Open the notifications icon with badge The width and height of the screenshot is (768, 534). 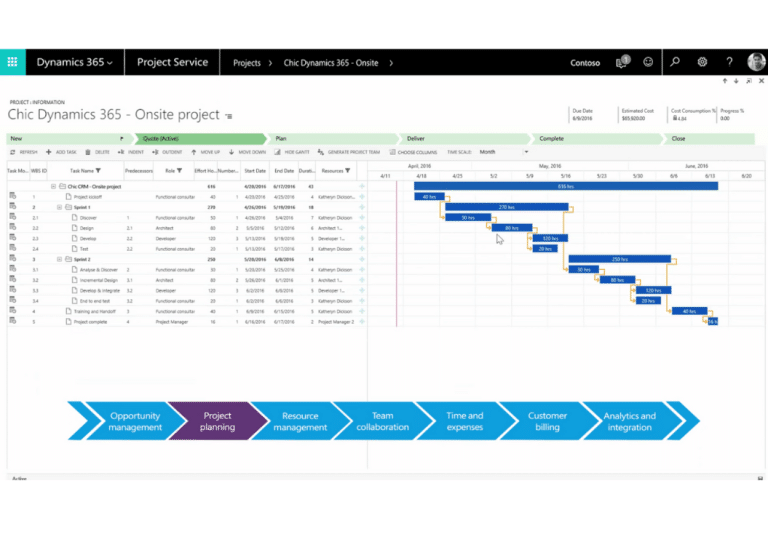[622, 62]
